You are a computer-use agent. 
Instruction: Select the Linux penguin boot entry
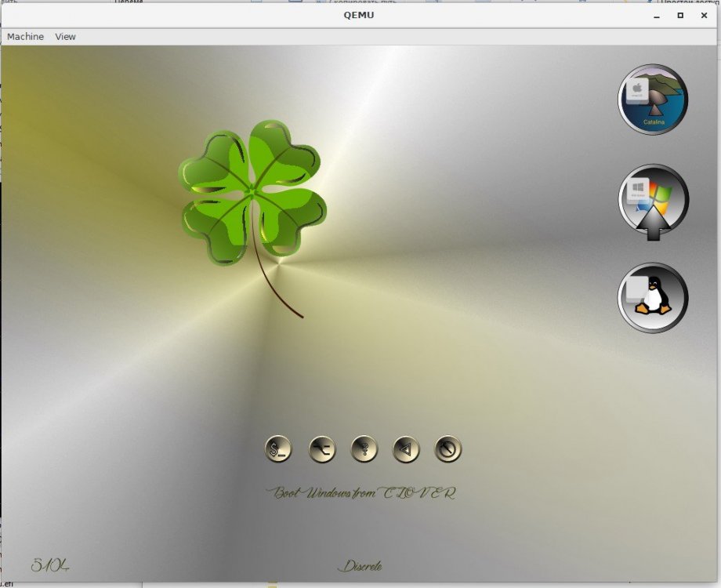pos(653,298)
